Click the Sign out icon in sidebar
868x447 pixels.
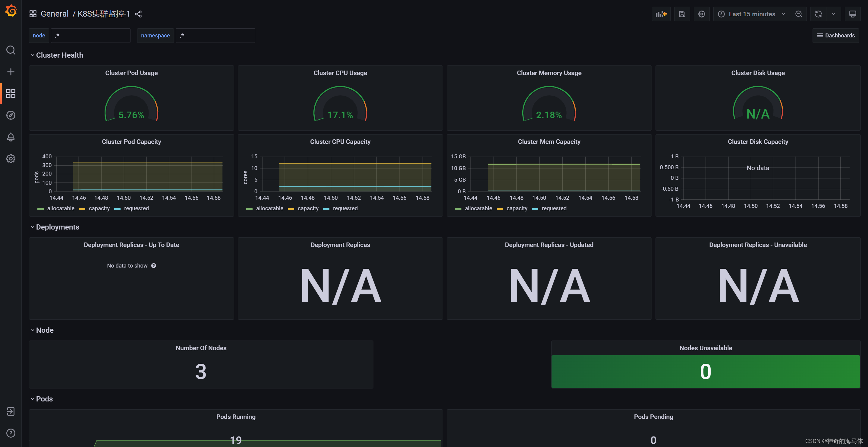(x=11, y=411)
